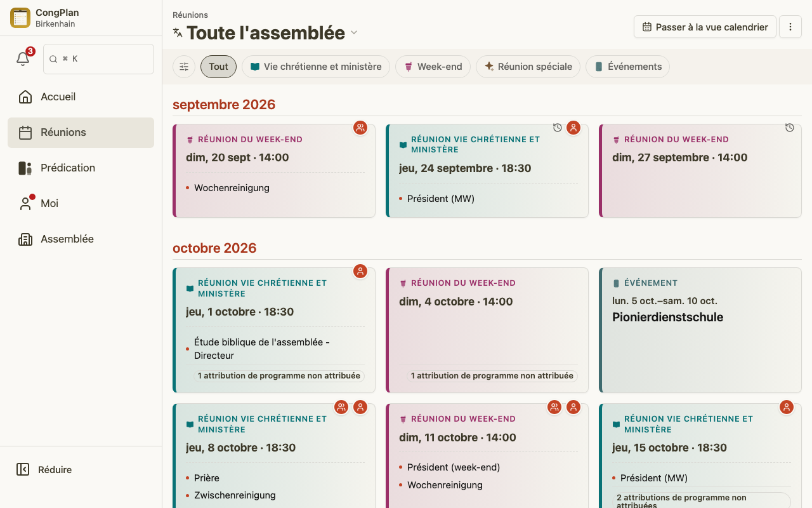Screen dimensions: 812x508
Task: Filter by Événements chip
Action: click(x=627, y=67)
